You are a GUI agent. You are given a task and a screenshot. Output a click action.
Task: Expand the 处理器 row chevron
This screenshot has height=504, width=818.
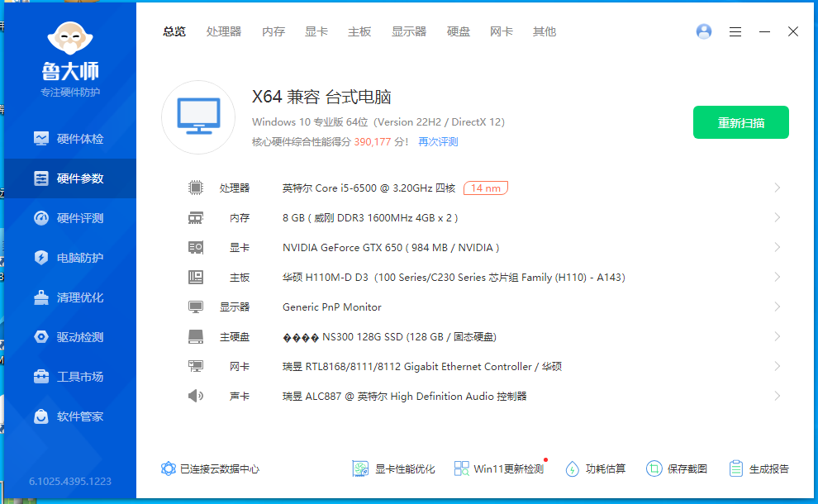coord(777,188)
